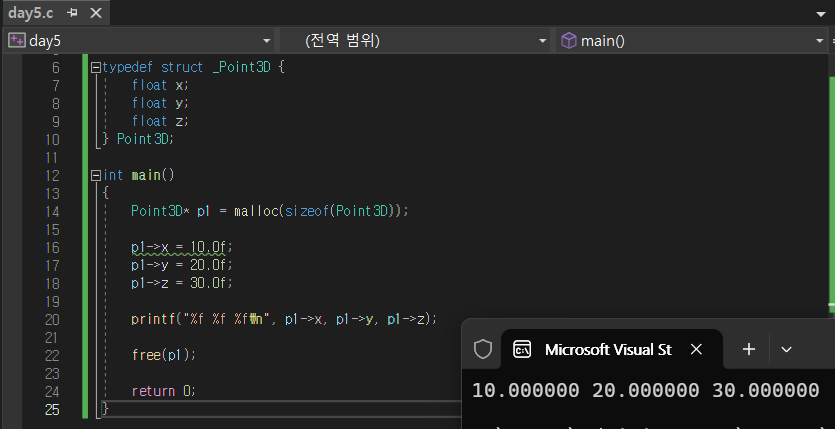The image size is (835, 429).
Task: Click the printf statement on line 20
Action: pos(284,319)
